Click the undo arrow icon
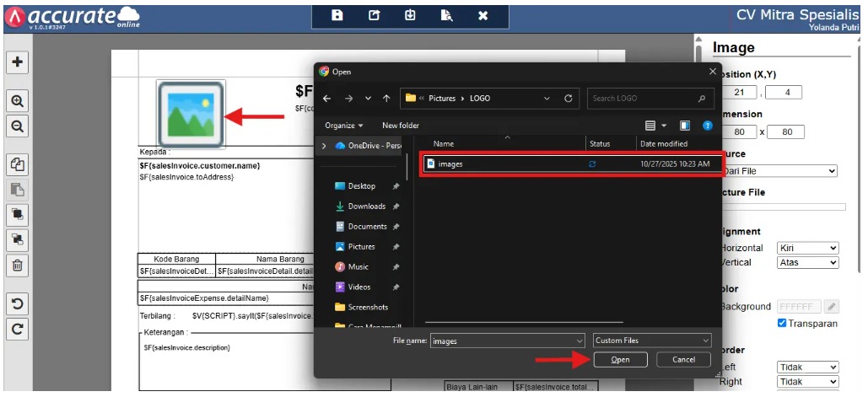The image size is (868, 397). tap(17, 303)
